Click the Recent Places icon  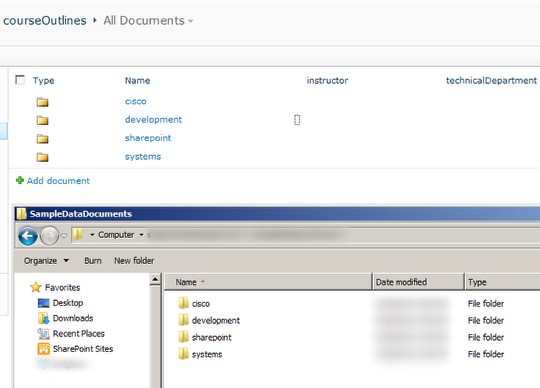point(43,333)
